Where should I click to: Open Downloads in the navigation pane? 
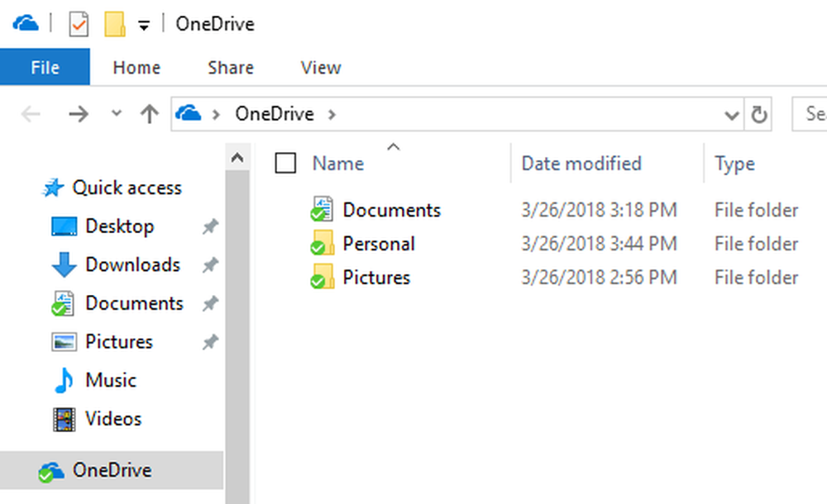133,264
